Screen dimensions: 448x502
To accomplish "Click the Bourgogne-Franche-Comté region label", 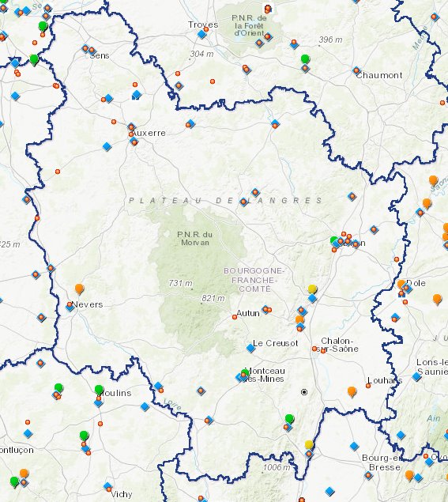I will point(254,280).
